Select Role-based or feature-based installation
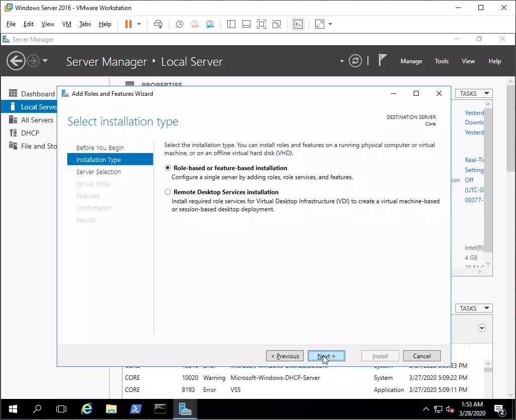This screenshot has height=420, width=516. point(168,168)
